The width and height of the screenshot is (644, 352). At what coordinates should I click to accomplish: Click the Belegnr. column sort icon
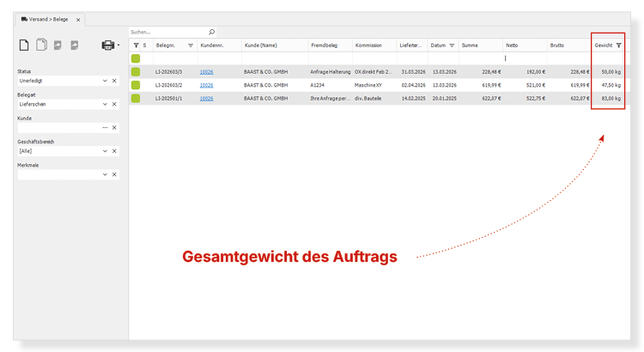pyautogui.click(x=191, y=45)
